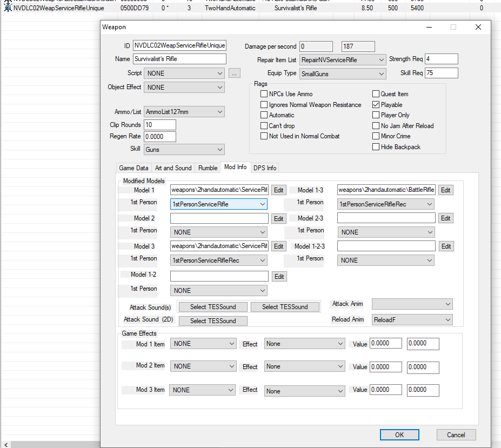Open the DPS Info tab

click(265, 168)
